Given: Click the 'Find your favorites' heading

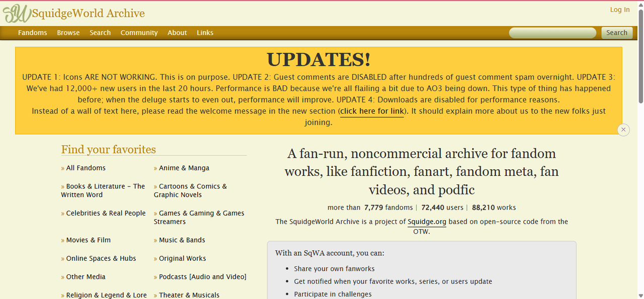Looking at the screenshot, I should pyautogui.click(x=109, y=149).
